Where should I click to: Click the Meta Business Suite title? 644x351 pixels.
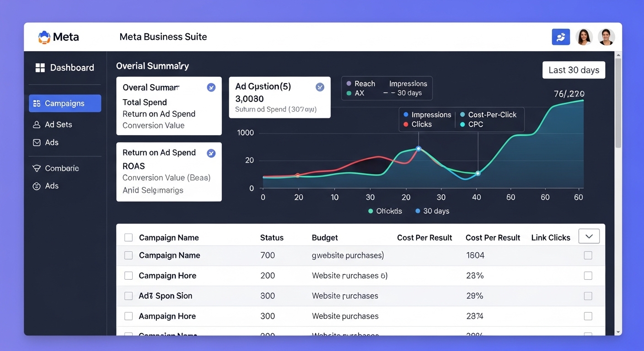pyautogui.click(x=163, y=37)
